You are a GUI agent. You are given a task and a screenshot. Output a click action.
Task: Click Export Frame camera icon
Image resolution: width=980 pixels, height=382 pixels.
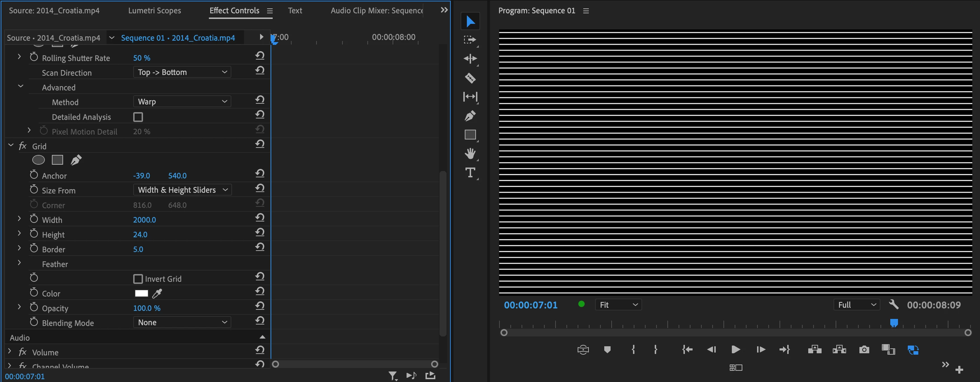(864, 349)
